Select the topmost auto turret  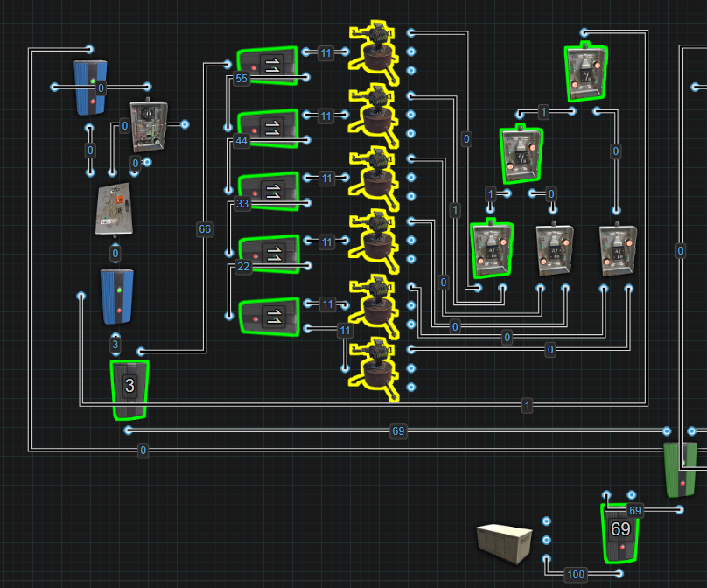374,52
